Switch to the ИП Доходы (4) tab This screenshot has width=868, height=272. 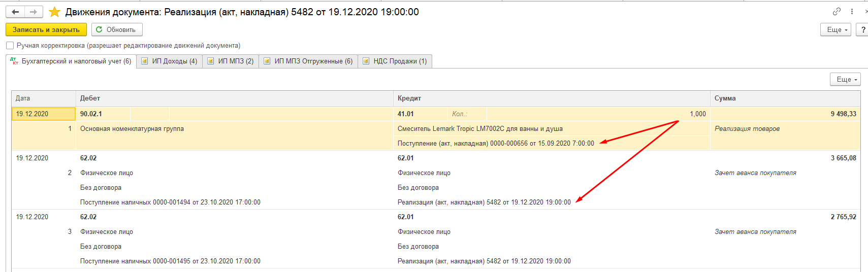pyautogui.click(x=169, y=61)
